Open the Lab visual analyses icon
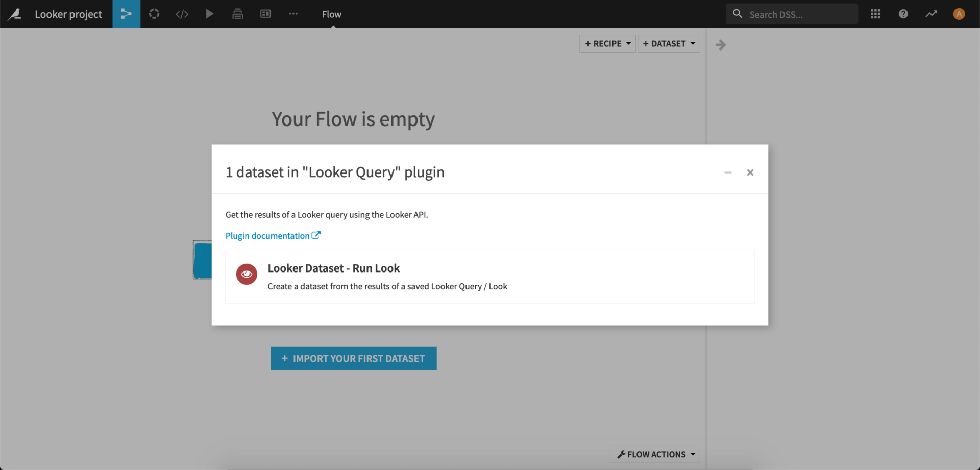This screenshot has height=470, width=980. pyautogui.click(x=154, y=14)
